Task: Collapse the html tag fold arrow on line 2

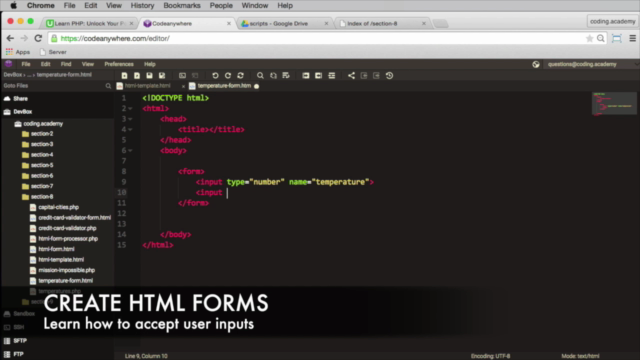Action: 130,109
